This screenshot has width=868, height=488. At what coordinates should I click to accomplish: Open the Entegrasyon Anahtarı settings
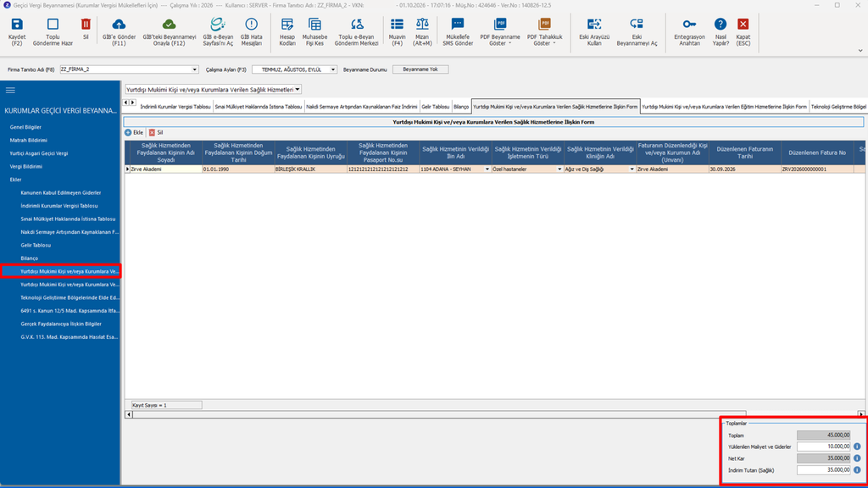tap(690, 31)
